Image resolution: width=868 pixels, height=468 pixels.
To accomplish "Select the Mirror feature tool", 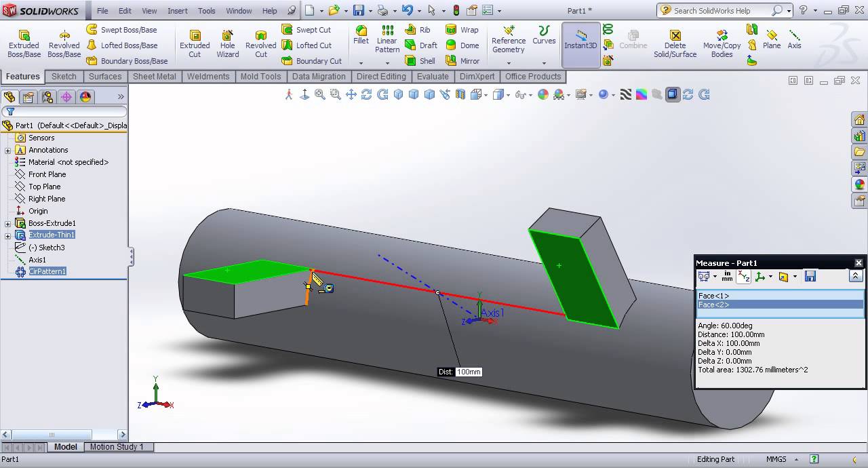I will coord(462,61).
